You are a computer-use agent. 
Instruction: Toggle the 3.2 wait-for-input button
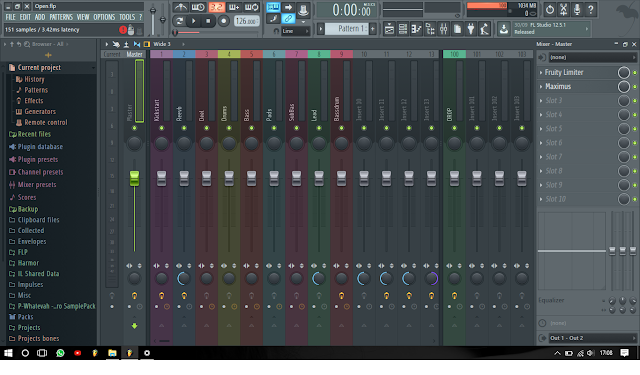pos(217,7)
